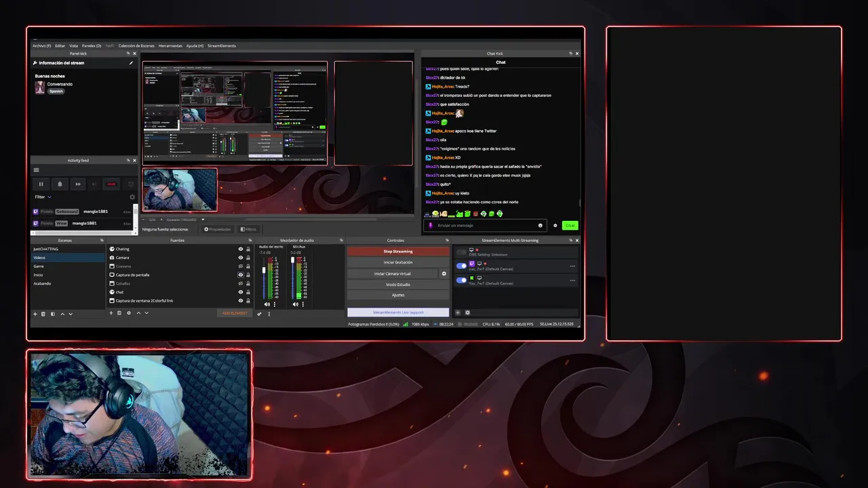
Task: Open the Herramientas menu
Action: click(x=170, y=46)
